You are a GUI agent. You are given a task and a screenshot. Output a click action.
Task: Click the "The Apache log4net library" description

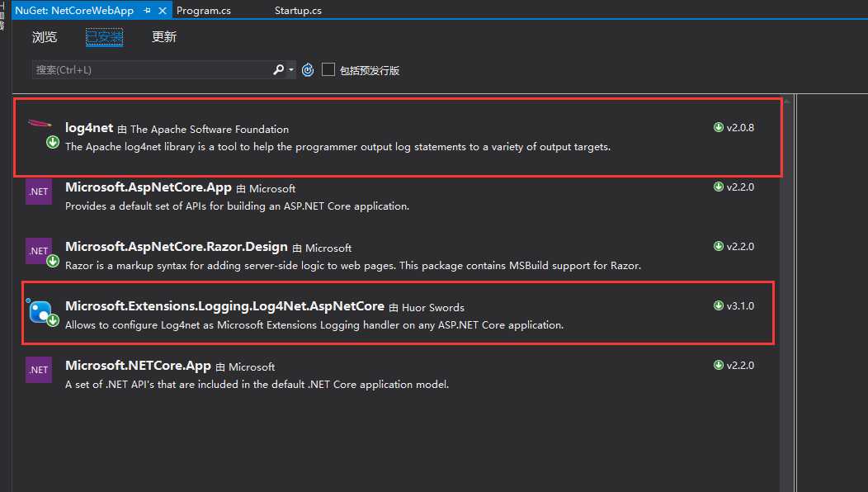click(x=337, y=147)
